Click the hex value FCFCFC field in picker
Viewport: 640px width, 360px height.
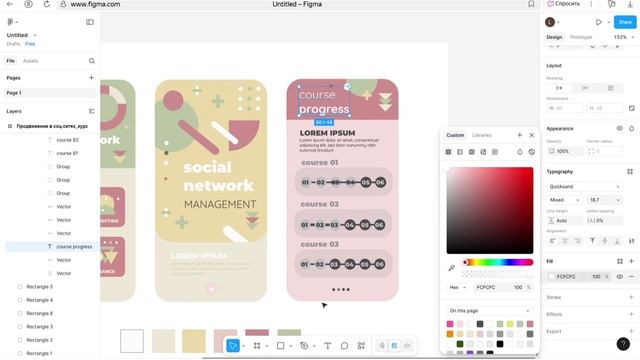493,287
